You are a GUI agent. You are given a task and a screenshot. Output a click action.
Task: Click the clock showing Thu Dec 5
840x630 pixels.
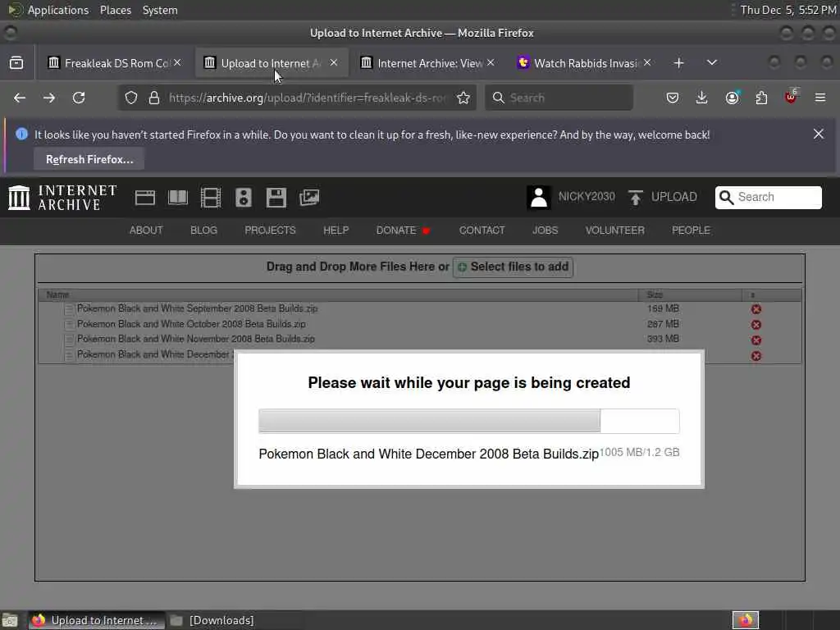click(788, 10)
